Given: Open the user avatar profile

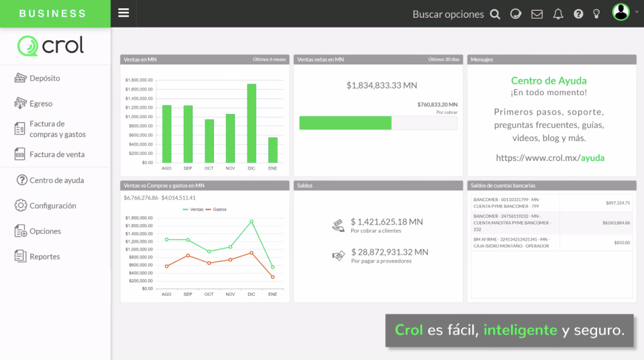Looking at the screenshot, I should pyautogui.click(x=621, y=12).
